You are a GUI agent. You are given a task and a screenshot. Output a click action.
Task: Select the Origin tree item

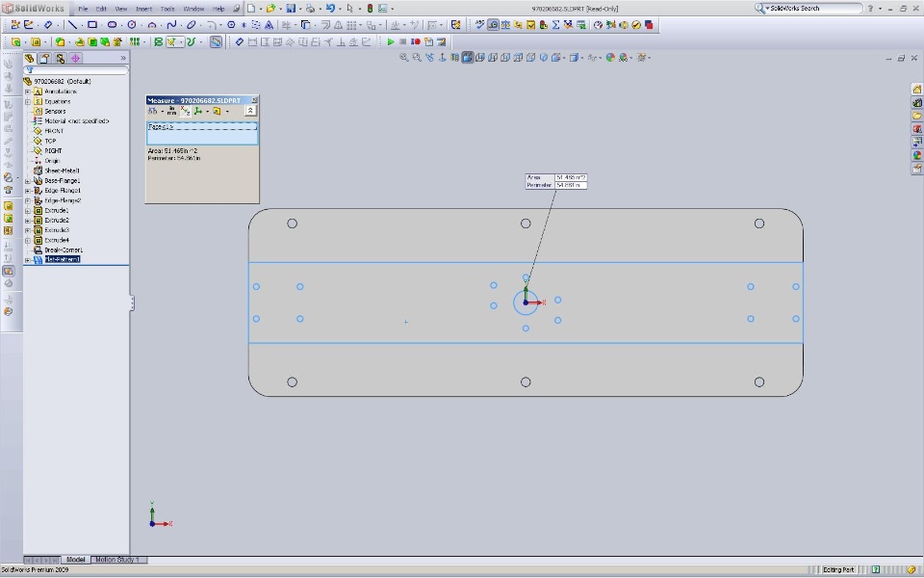[x=52, y=161]
